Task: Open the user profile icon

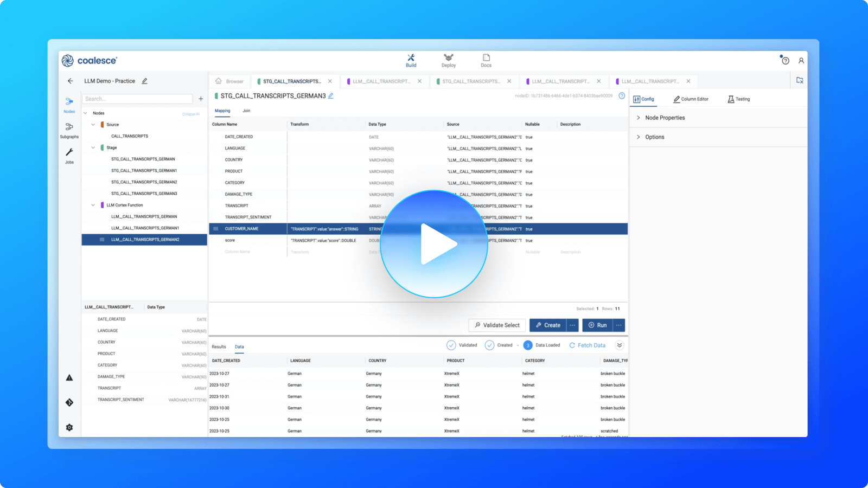Action: click(801, 61)
